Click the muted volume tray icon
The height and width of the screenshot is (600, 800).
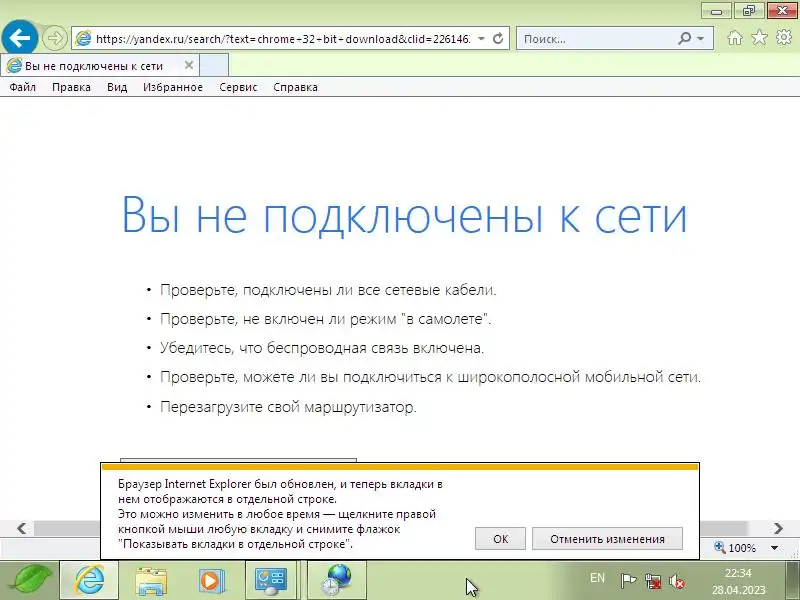point(677,581)
